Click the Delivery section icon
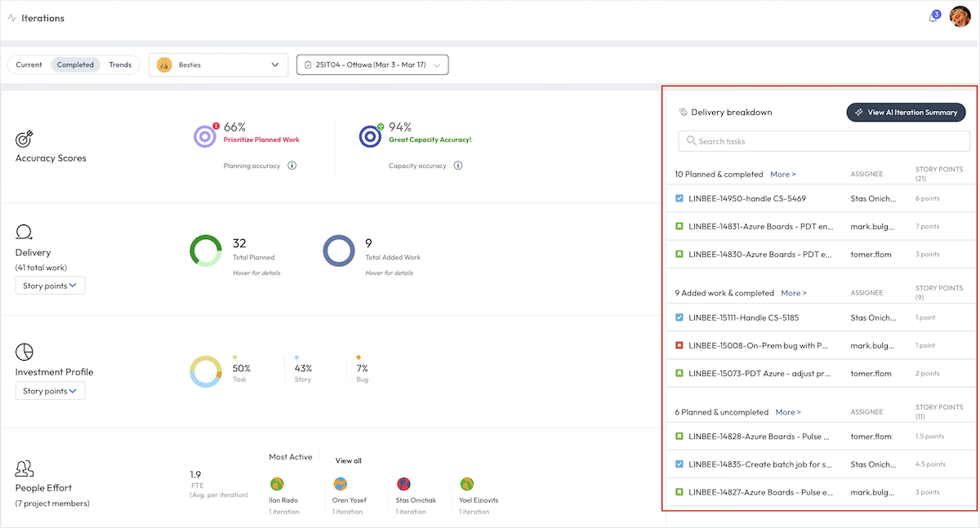Viewport: 980px width, 528px height. [24, 233]
